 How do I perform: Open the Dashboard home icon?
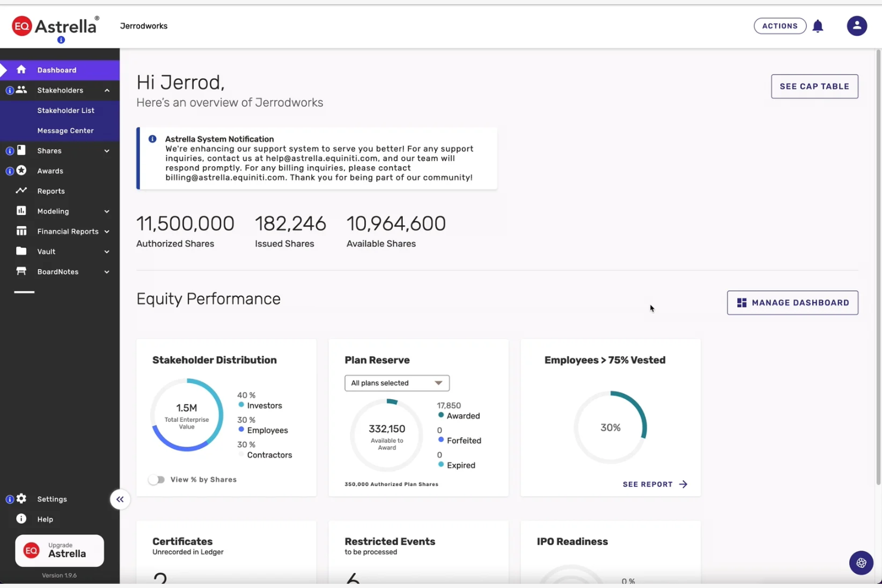(x=21, y=70)
